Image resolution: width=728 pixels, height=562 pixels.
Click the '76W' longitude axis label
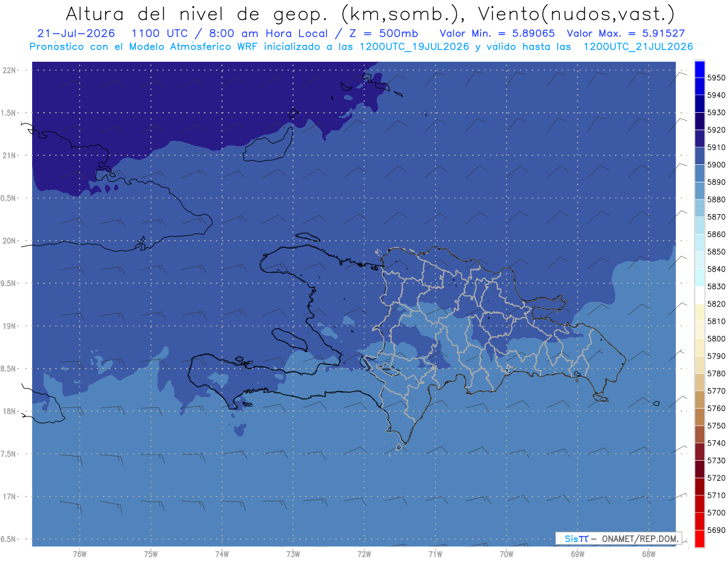coord(79,554)
